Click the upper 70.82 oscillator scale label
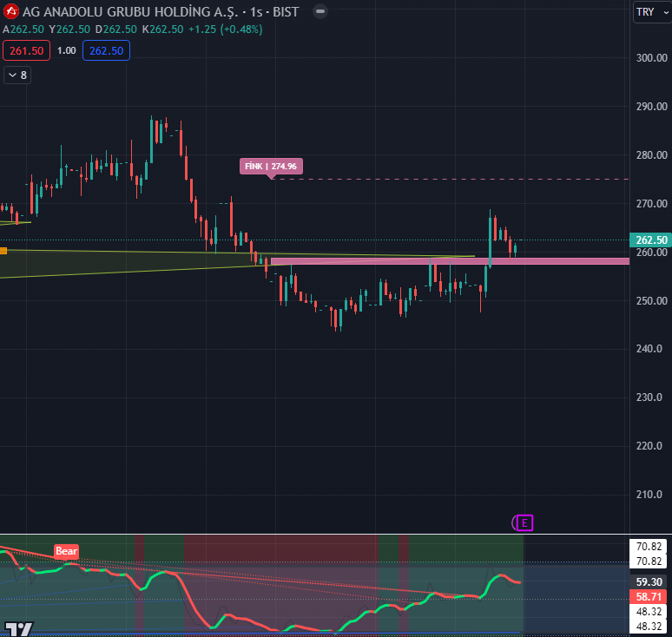 click(x=649, y=546)
